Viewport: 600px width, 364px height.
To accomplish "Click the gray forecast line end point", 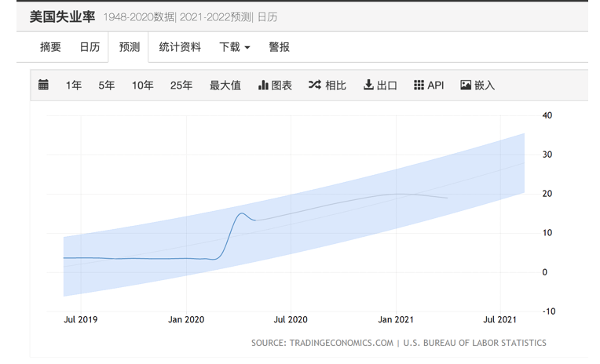I will point(448,198).
